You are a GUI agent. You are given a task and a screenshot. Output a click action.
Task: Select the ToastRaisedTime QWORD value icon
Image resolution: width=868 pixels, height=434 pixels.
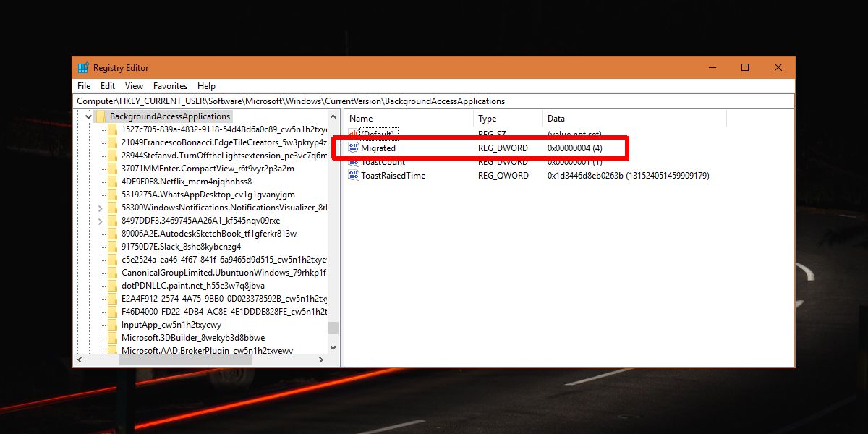(x=354, y=175)
